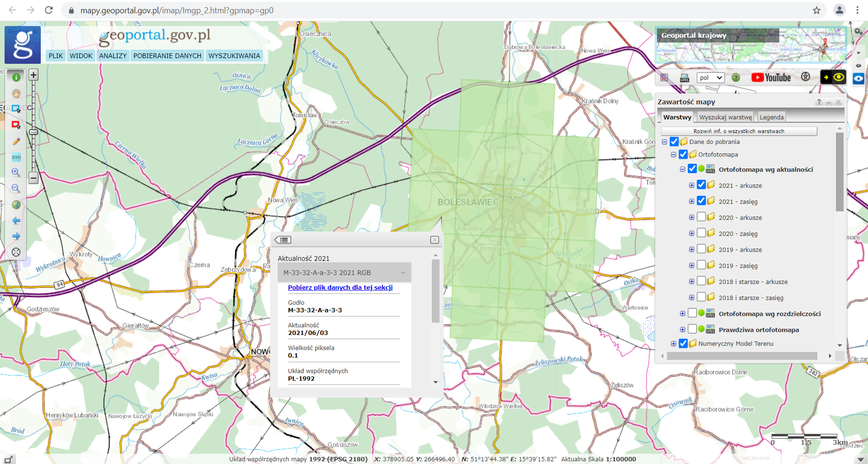Click the map zoom slider handle
Image resolution: width=868 pixels, height=464 pixels.
(34, 132)
